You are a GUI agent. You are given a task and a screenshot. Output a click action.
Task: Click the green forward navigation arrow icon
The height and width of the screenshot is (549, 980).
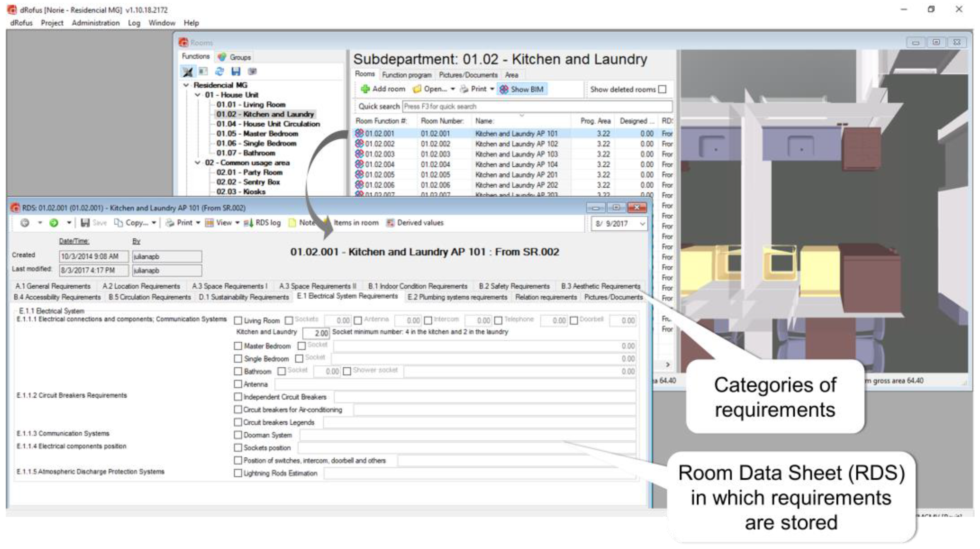tap(54, 223)
